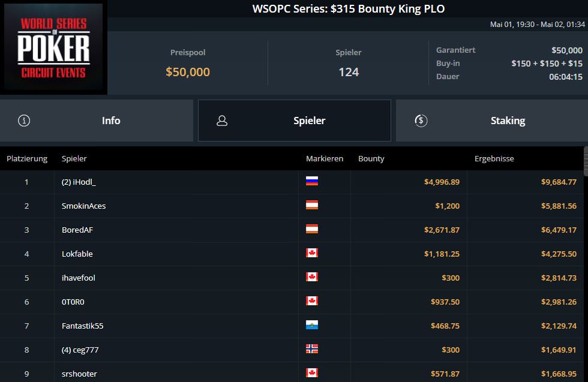Click the Austrian flag beside SmokinAces
The image size is (588, 382).
click(312, 205)
